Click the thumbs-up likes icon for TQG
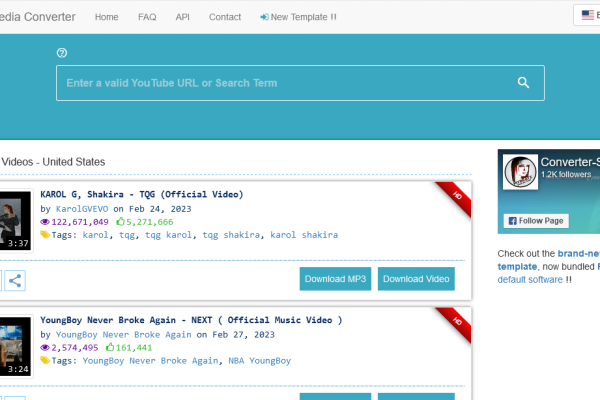This screenshot has height=400, width=600. [120, 221]
